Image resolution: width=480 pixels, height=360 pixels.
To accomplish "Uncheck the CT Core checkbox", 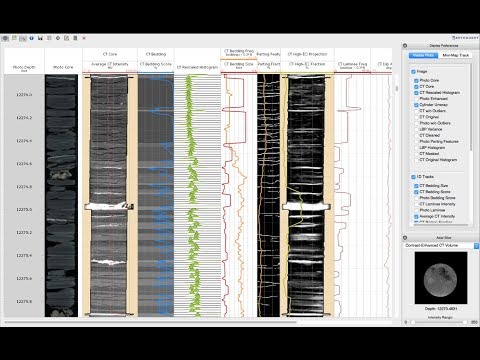I will point(416,86).
